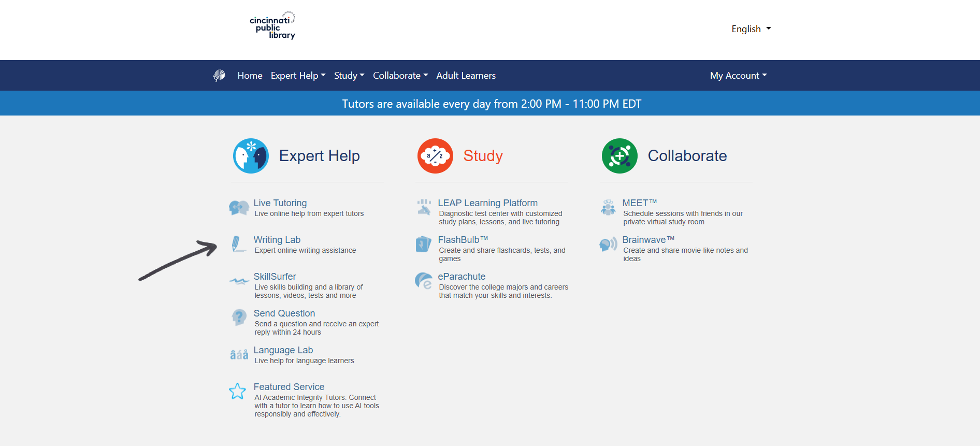Viewport: 980px width, 446px height.
Task: Click the eParachute icon
Action: [423, 281]
